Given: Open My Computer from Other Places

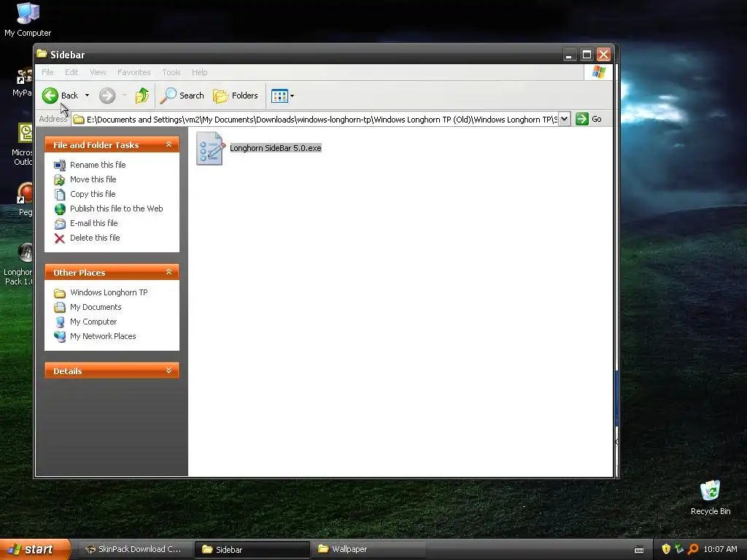Looking at the screenshot, I should click(93, 322).
